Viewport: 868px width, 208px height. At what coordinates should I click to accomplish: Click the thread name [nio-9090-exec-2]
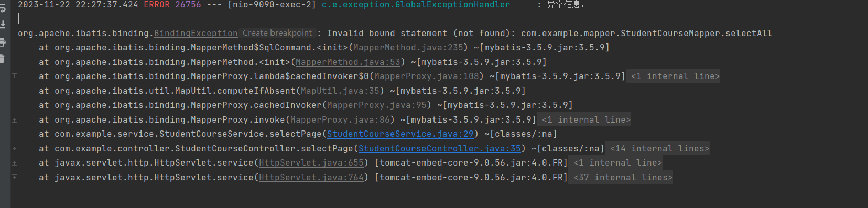click(272, 5)
